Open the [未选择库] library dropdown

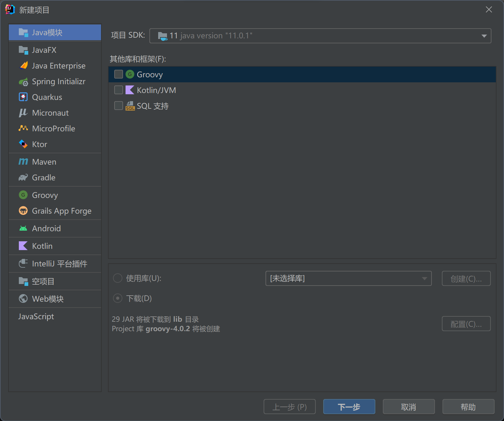348,278
